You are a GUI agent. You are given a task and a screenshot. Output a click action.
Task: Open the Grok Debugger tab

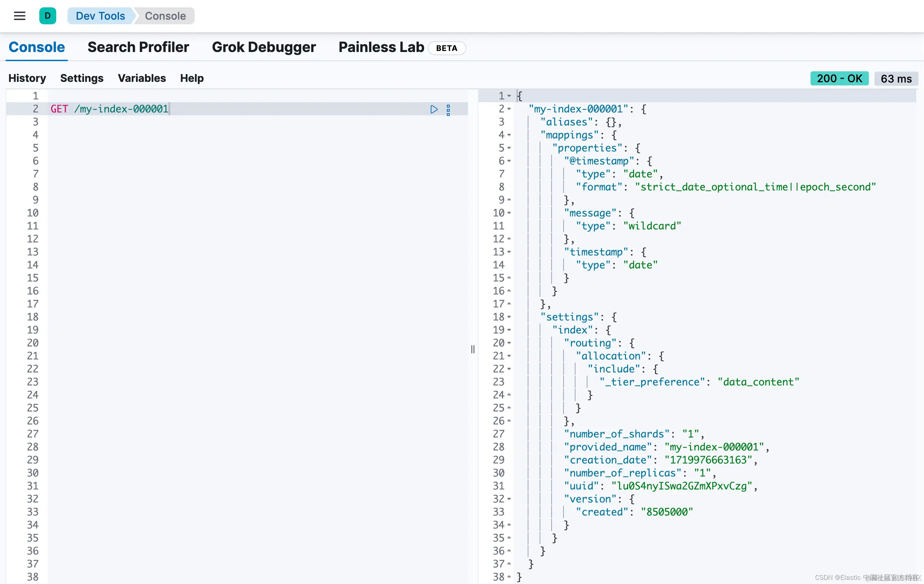point(263,47)
